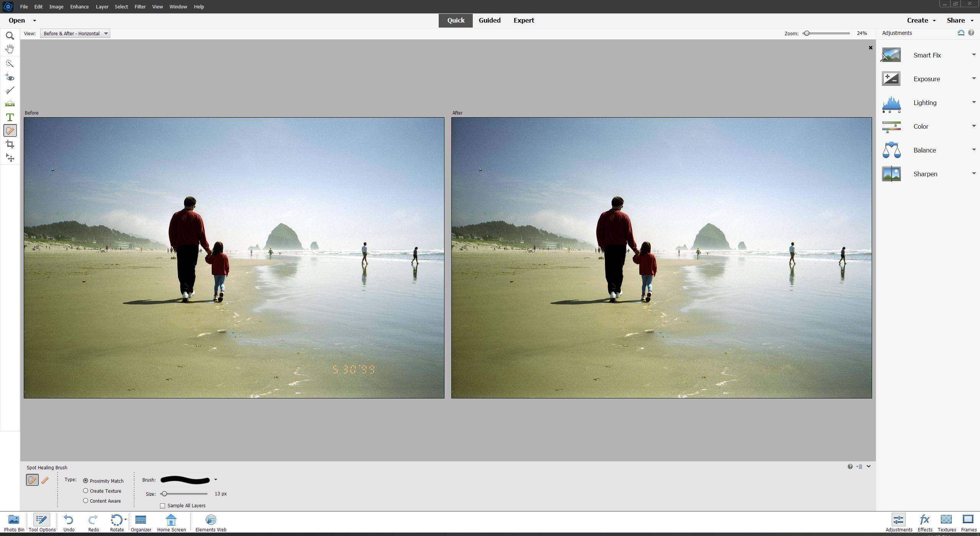Switch to Expert mode tab
980x536 pixels.
[524, 20]
